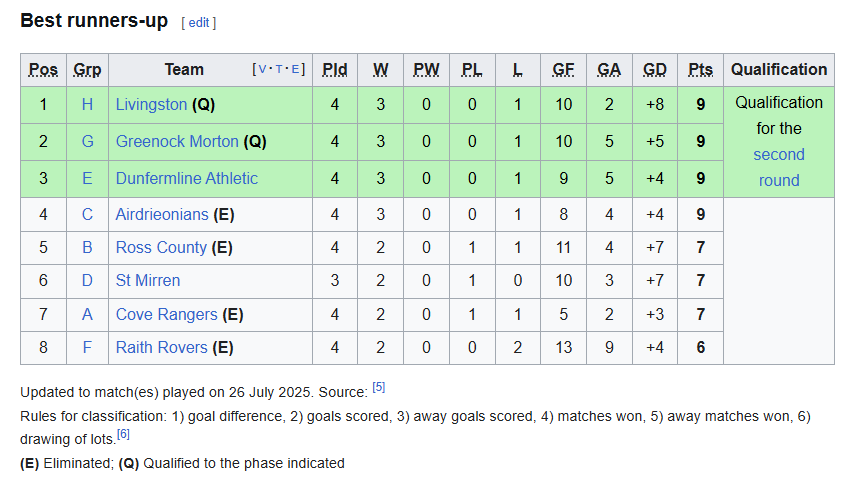
Task: Open the Greenock Morton team link
Action: pyautogui.click(x=177, y=141)
